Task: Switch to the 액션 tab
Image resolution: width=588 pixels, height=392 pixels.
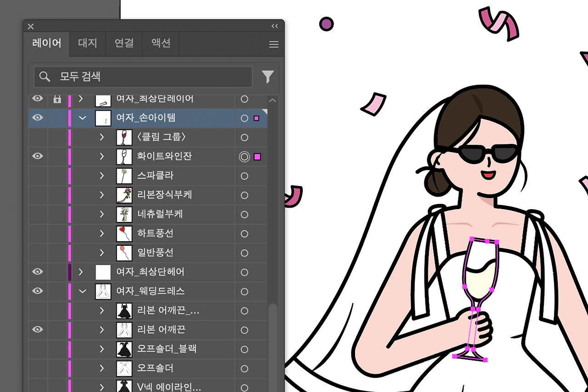Action: pos(160,43)
